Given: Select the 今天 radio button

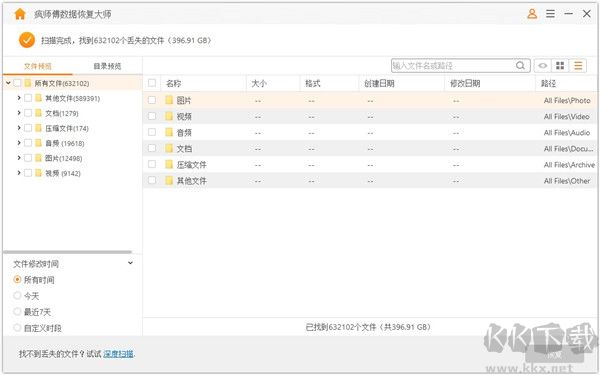Looking at the screenshot, I should point(17,296).
